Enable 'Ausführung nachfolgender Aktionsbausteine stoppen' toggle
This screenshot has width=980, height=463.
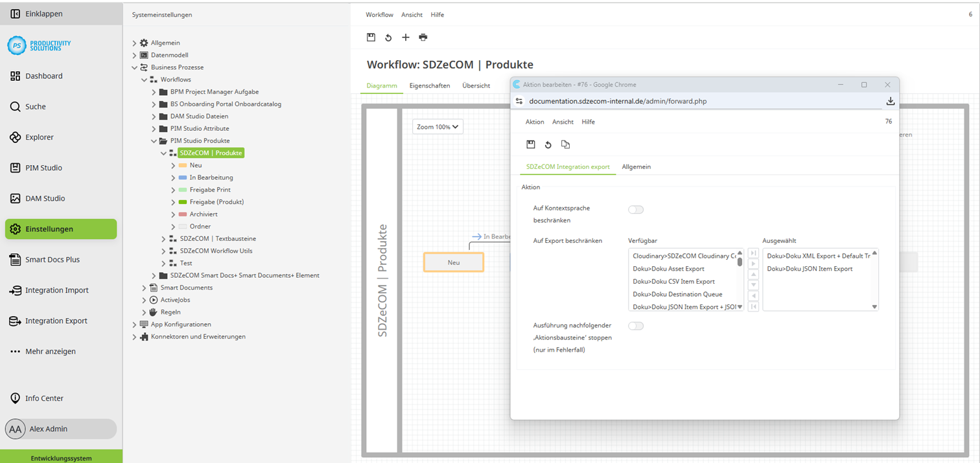(x=635, y=326)
